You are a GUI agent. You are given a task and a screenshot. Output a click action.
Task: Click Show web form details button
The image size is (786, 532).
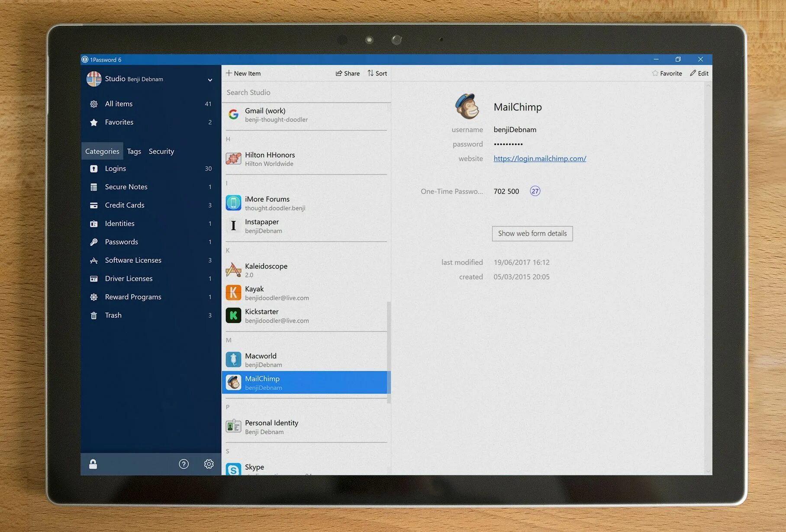pyautogui.click(x=532, y=233)
